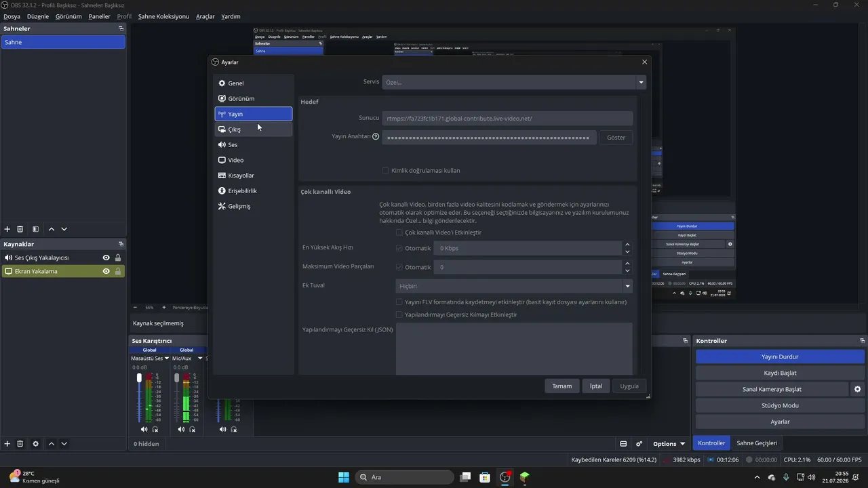
Task: Decrease Maksimum Video Parçaları with down arrow
Action: [627, 270]
